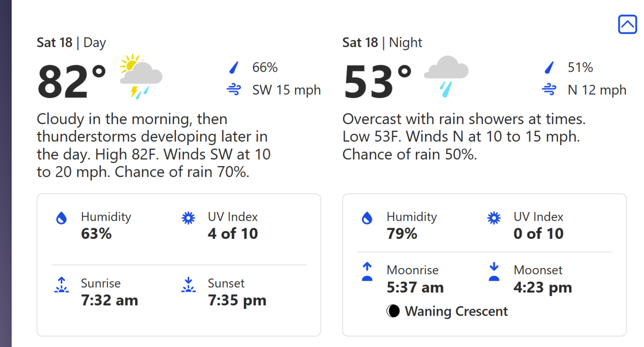The height and width of the screenshot is (347, 644).
Task: Click the night rain cloud icon
Action: pyautogui.click(x=446, y=77)
